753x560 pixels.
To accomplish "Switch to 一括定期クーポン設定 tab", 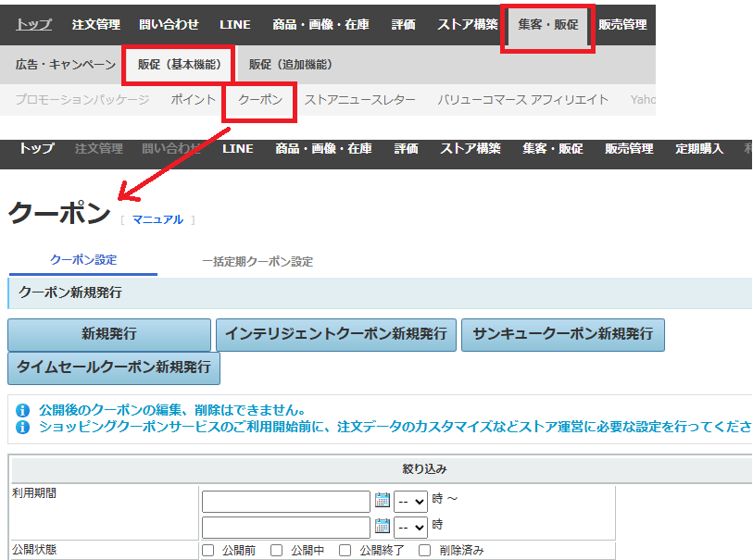I will click(x=257, y=262).
